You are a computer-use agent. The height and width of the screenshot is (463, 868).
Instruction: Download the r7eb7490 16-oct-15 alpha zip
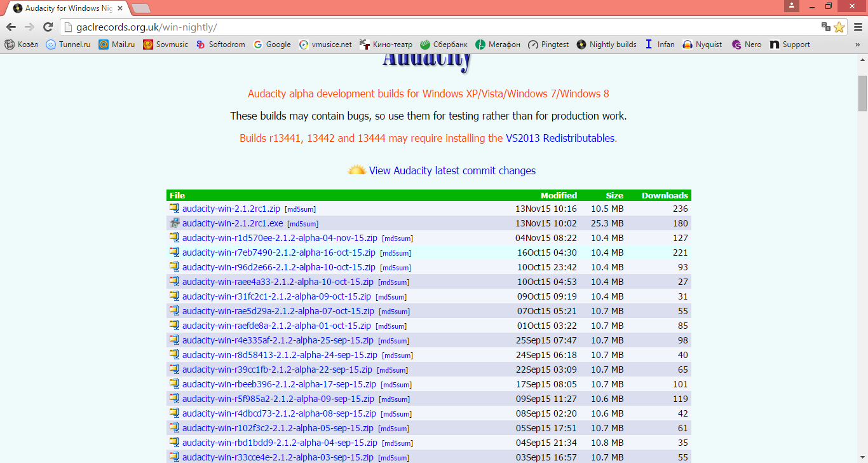point(279,252)
